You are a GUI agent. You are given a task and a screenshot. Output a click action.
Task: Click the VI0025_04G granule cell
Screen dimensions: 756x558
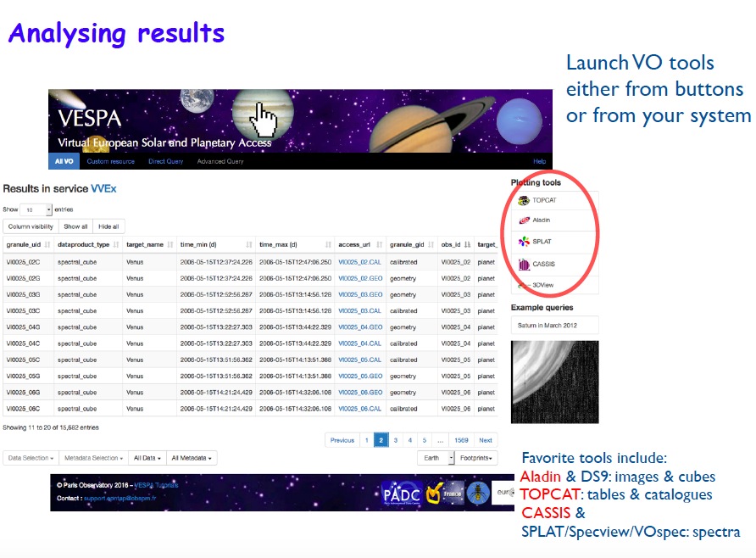click(29, 327)
